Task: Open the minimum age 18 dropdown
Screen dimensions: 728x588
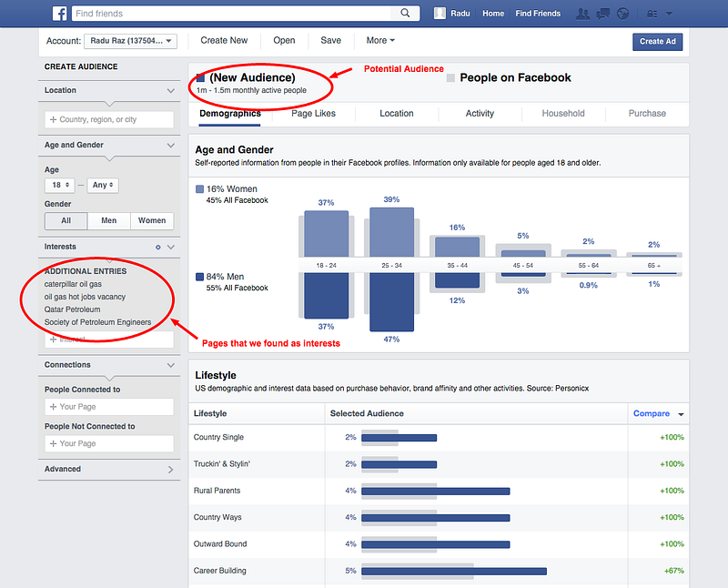Action: pos(60,185)
